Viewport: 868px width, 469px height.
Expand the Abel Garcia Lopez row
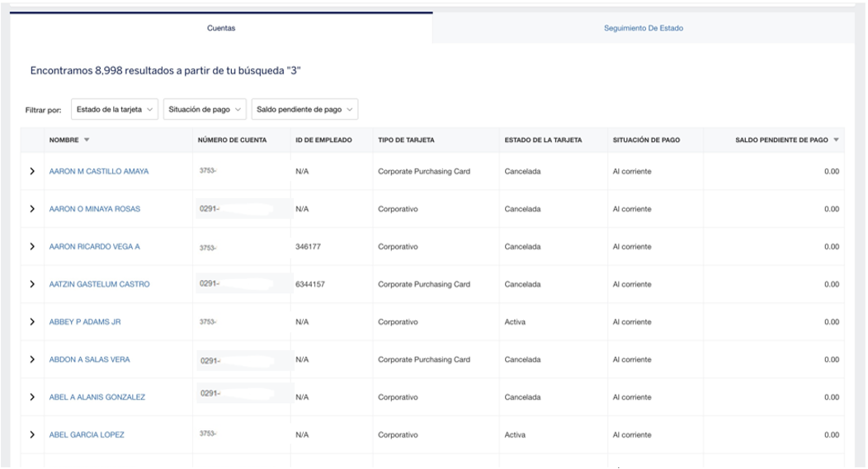32,434
